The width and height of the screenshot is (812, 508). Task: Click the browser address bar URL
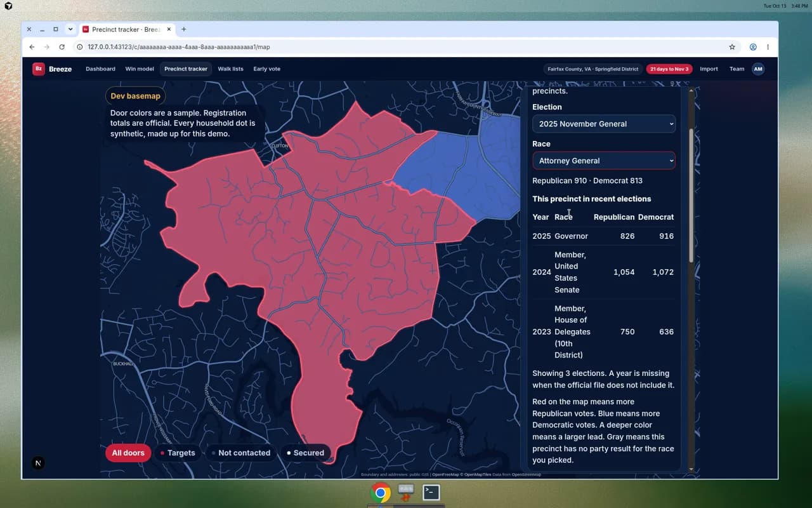[179, 47]
